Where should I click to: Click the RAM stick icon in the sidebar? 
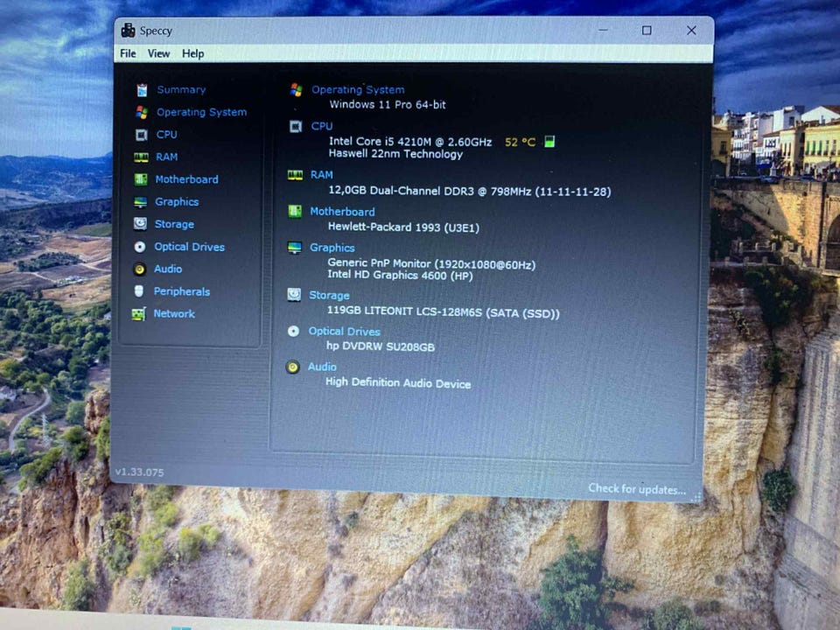tap(141, 157)
